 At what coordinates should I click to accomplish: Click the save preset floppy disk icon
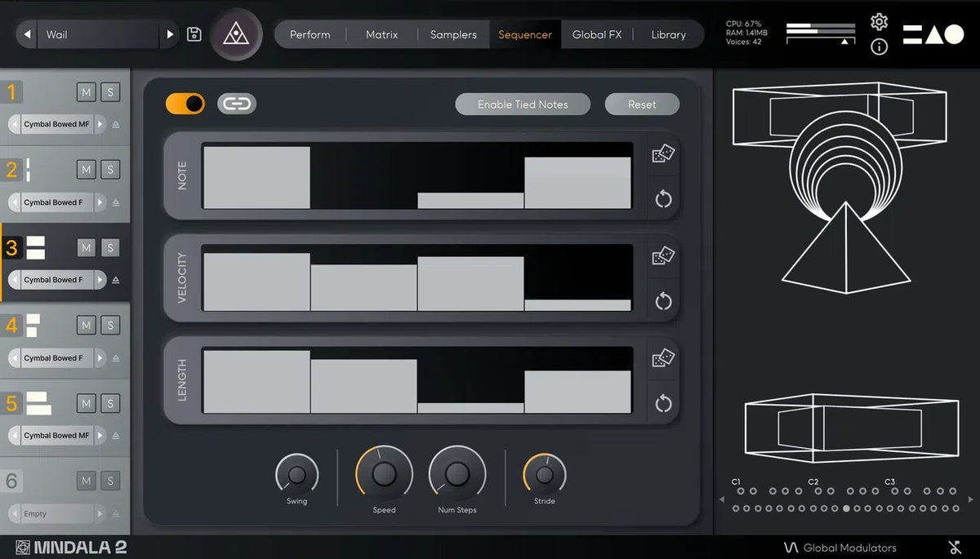(194, 34)
